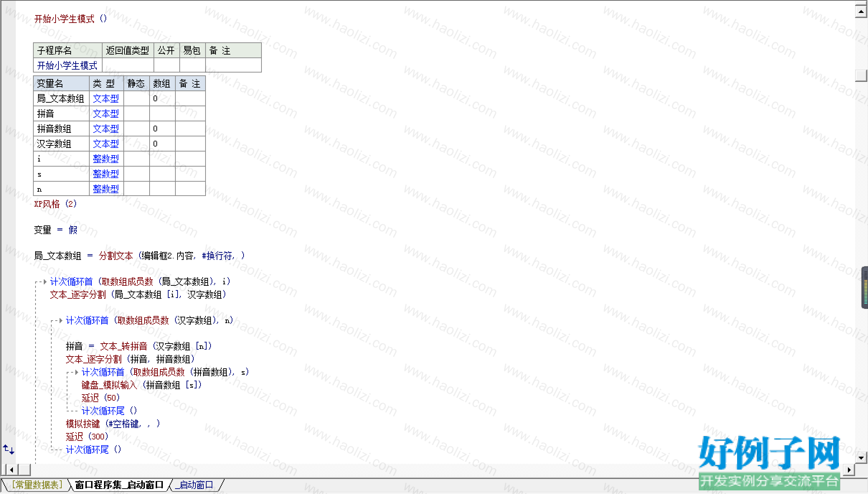This screenshot has width=868, height=494.
Task: Click the horizontal scrollbar left arrow
Action: click(x=12, y=470)
